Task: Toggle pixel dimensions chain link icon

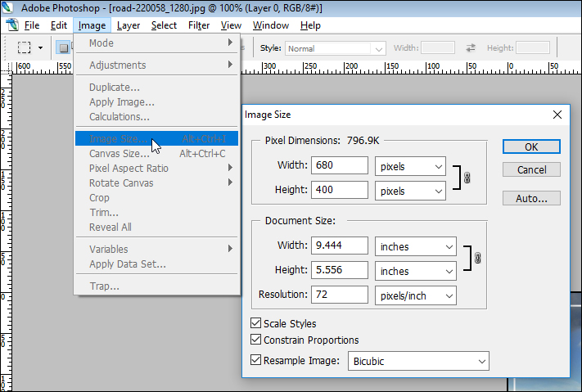Action: pos(467,178)
